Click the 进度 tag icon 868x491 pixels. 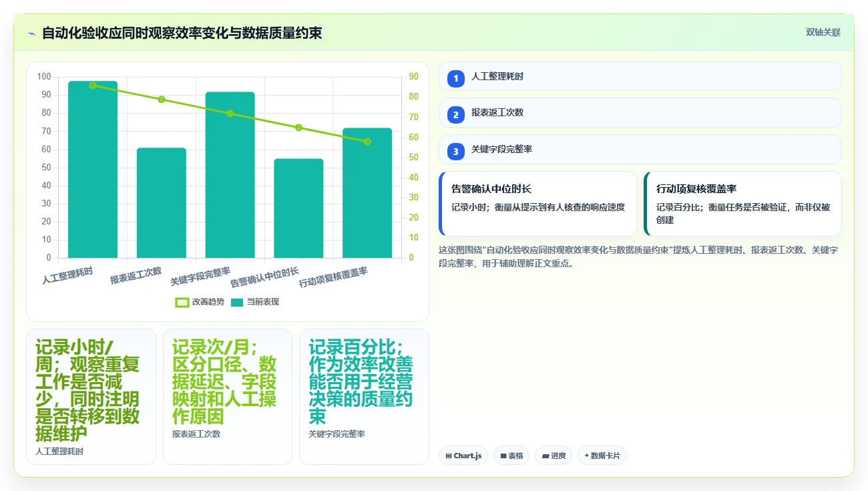click(x=545, y=456)
